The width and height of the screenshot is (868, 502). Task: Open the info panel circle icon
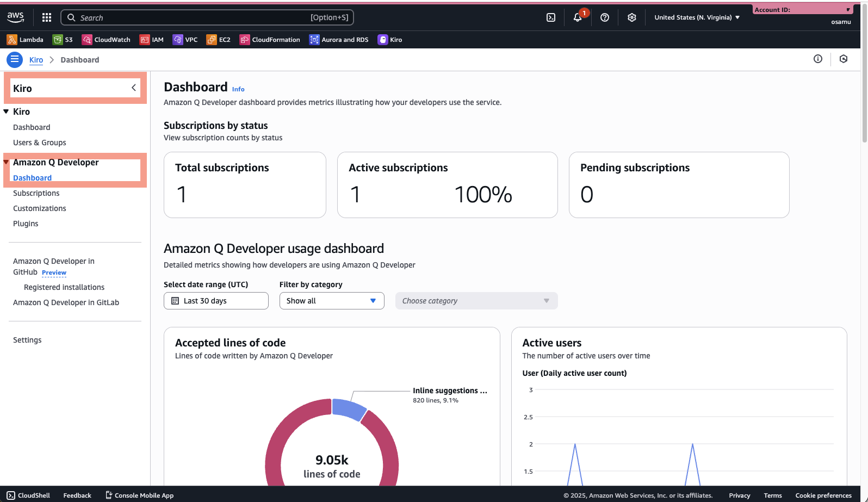click(818, 59)
